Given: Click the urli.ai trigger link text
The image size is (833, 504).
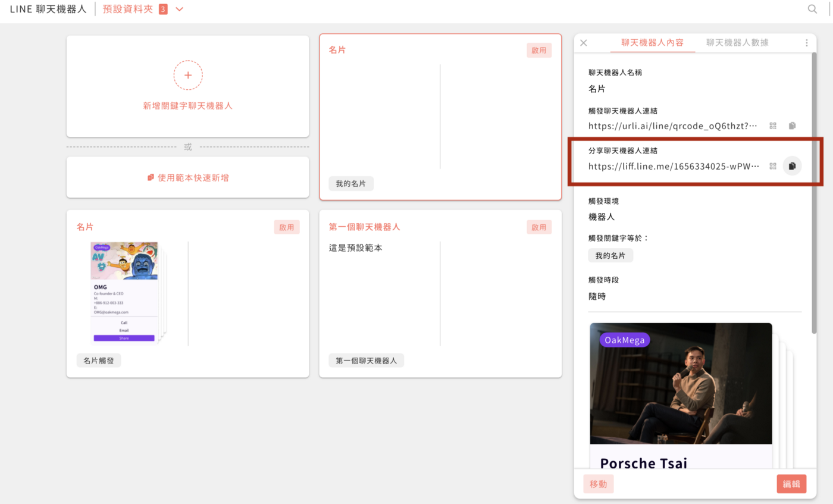Looking at the screenshot, I should click(674, 126).
